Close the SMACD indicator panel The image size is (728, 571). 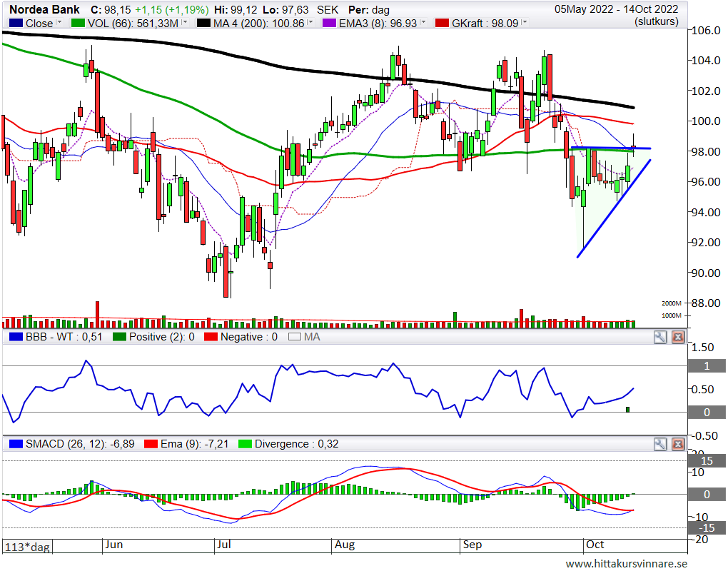(678, 444)
